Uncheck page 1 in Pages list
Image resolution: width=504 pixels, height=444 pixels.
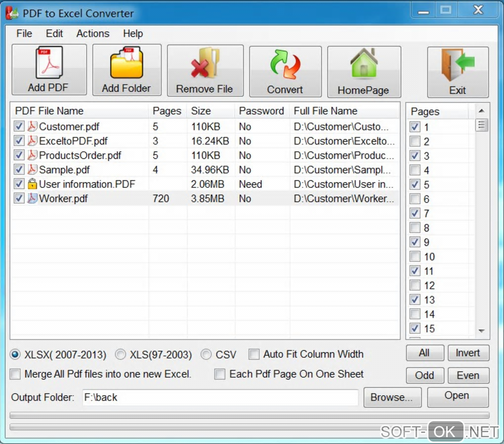[x=415, y=127]
